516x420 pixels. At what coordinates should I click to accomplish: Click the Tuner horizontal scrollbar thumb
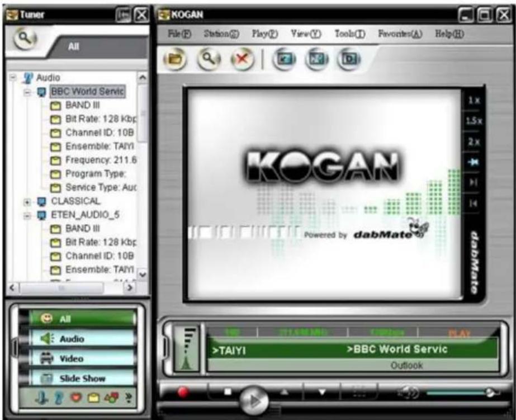tap(61, 288)
